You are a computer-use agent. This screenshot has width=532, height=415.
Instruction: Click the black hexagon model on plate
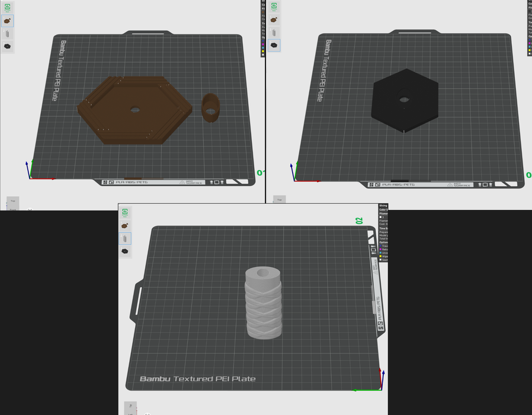[x=405, y=100]
